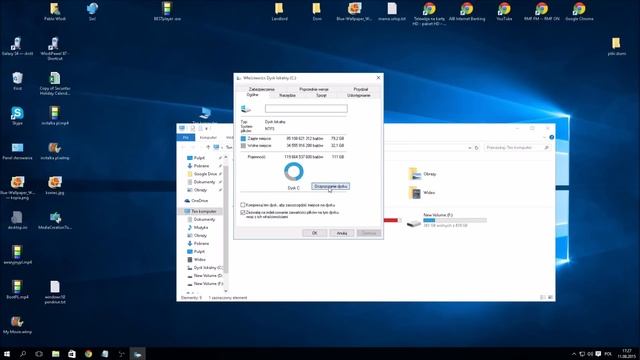Viewport: 640px width, 360px height.
Task: Open the Plik tab in Explorer
Action: click(186, 138)
